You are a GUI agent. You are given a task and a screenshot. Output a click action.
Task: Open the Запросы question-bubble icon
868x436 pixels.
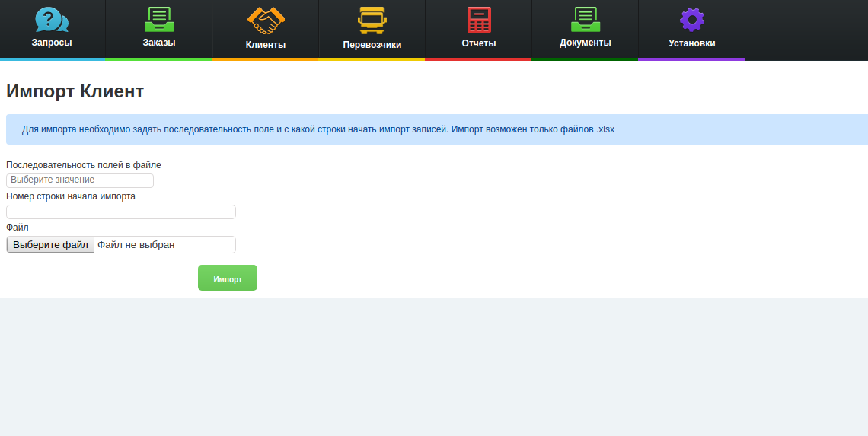pyautogui.click(x=52, y=20)
